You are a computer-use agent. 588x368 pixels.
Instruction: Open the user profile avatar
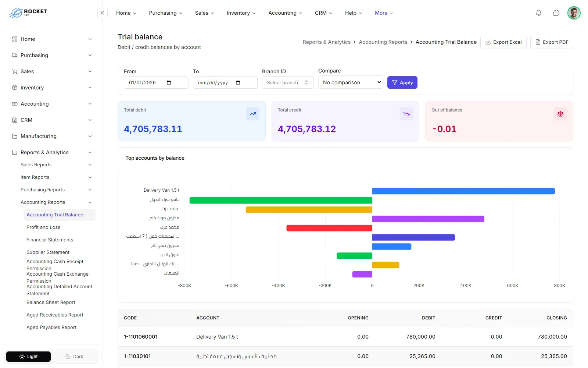point(574,13)
